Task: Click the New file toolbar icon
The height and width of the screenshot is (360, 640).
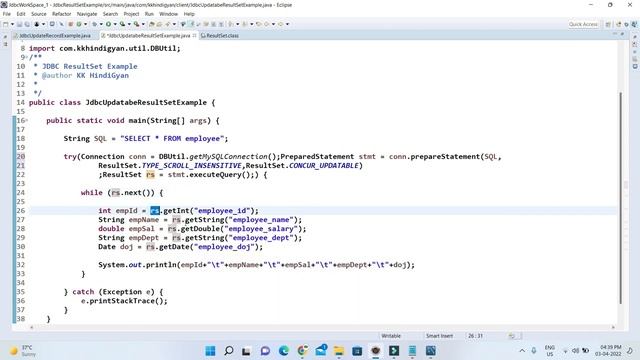Action: [6, 24]
